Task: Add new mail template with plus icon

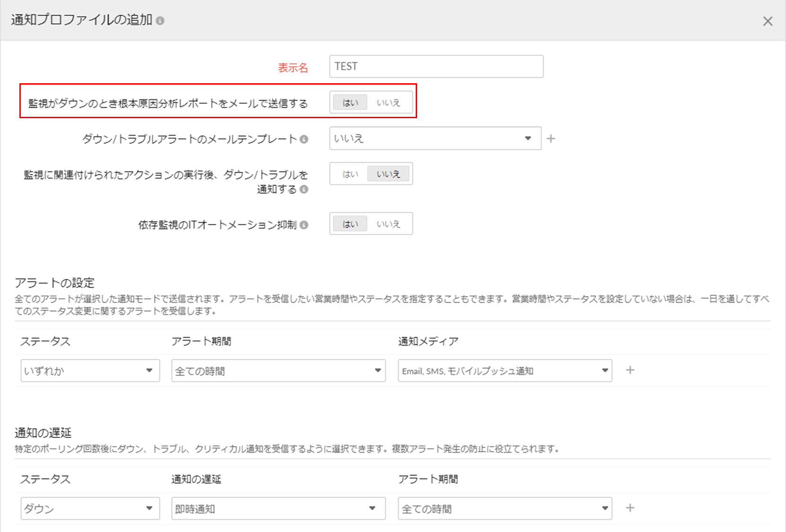Action: (551, 139)
